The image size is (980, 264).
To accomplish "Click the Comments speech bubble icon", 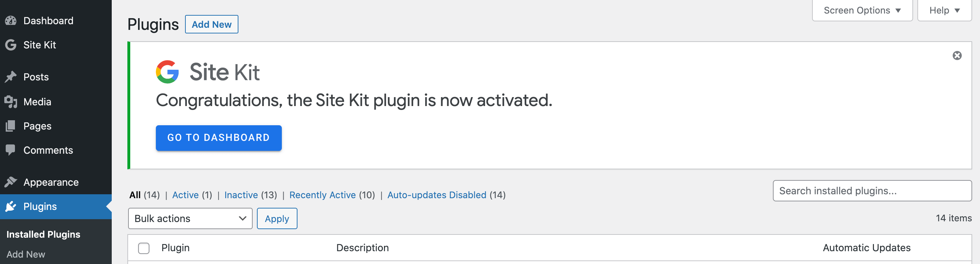I will [x=11, y=150].
